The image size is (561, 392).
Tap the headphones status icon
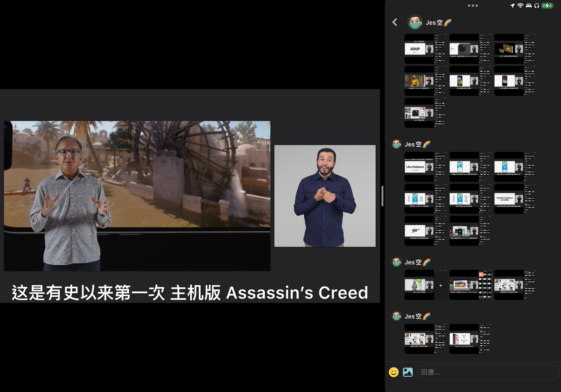[537, 6]
